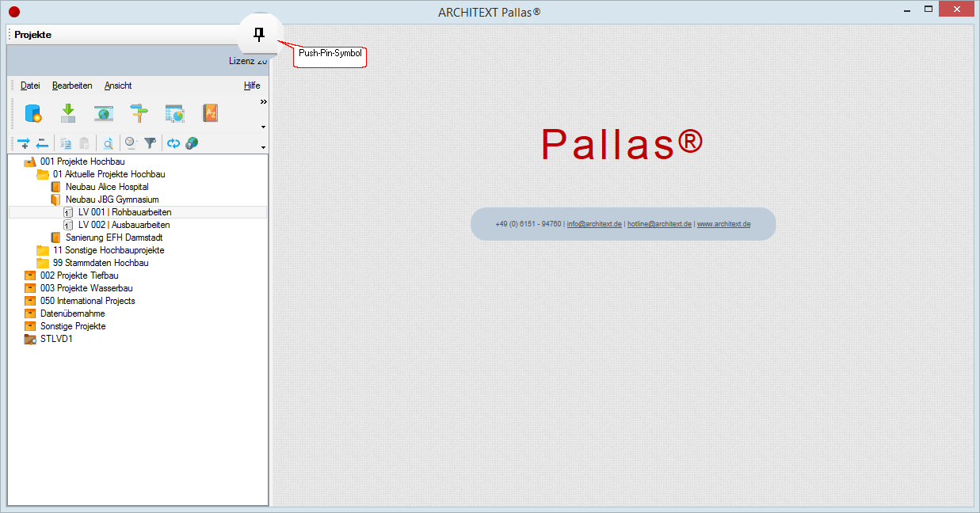The height and width of the screenshot is (513, 980).
Task: Open the Ansicht menu
Action: (x=118, y=85)
